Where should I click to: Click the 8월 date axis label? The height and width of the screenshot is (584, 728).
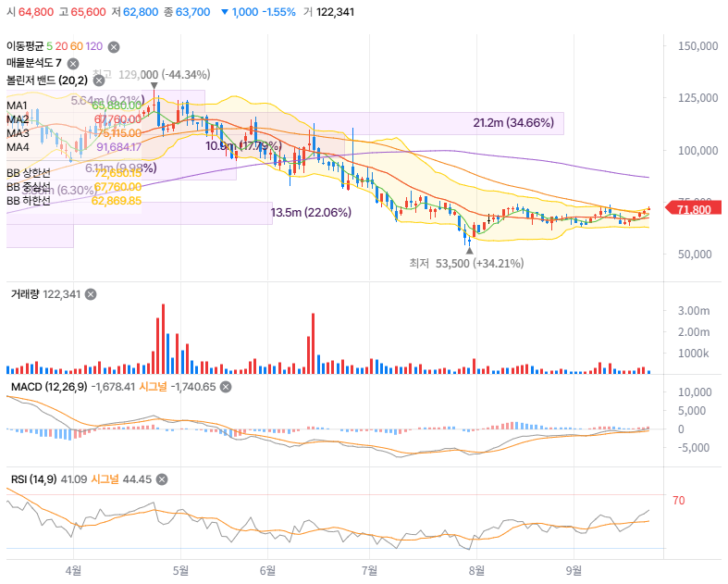476,570
